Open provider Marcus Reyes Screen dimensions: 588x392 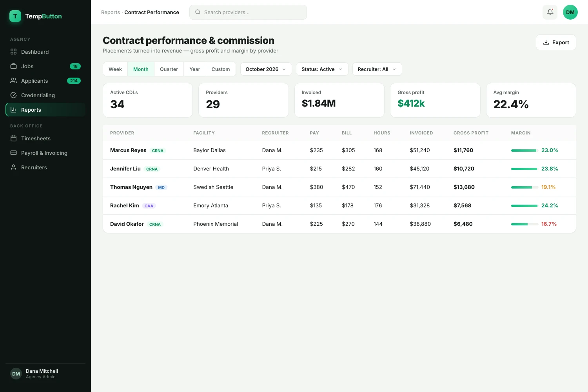coord(128,150)
